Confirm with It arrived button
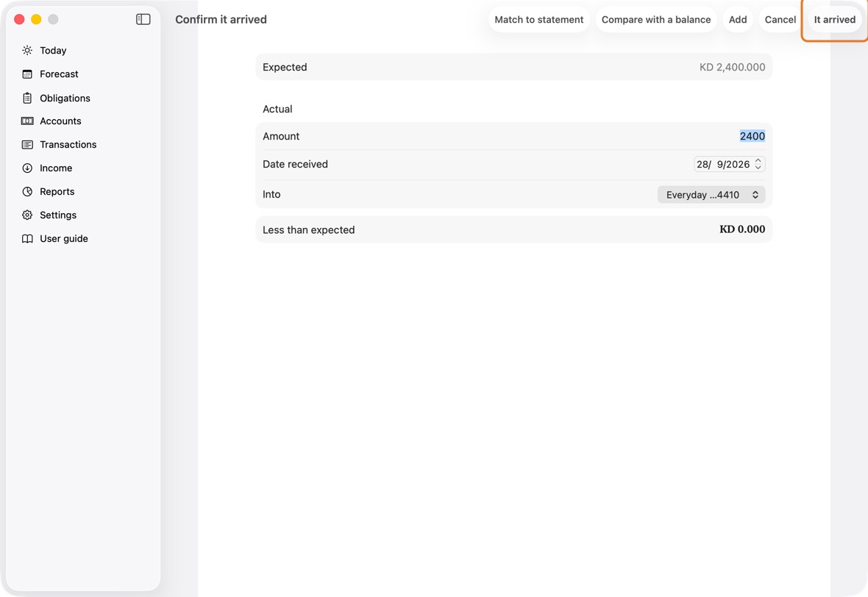 point(834,19)
